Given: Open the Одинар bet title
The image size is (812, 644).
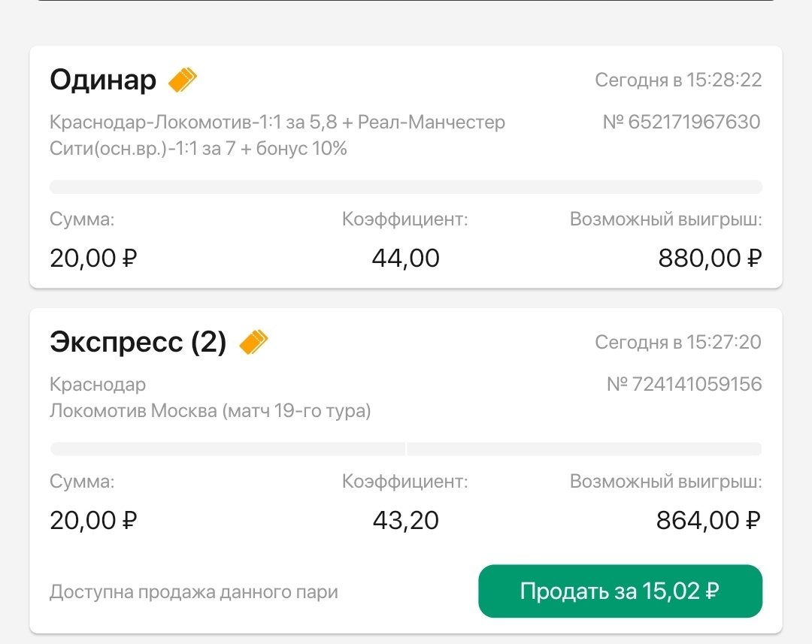Looking at the screenshot, I should pyautogui.click(x=103, y=80).
